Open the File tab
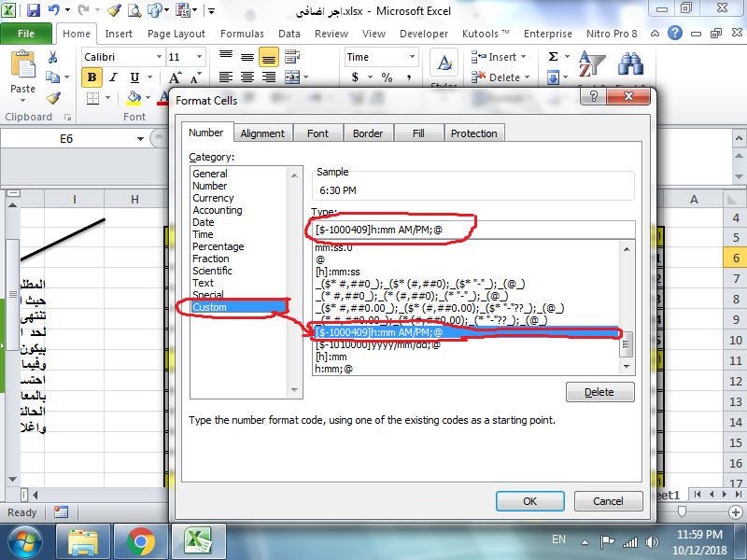The image size is (747, 560). pos(26,34)
